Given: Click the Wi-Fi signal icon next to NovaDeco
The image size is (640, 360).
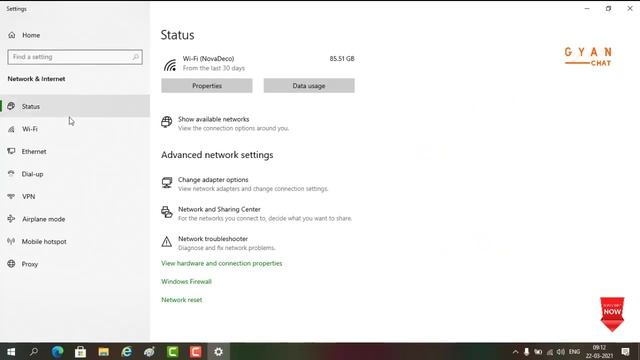Looking at the screenshot, I should pyautogui.click(x=170, y=64).
